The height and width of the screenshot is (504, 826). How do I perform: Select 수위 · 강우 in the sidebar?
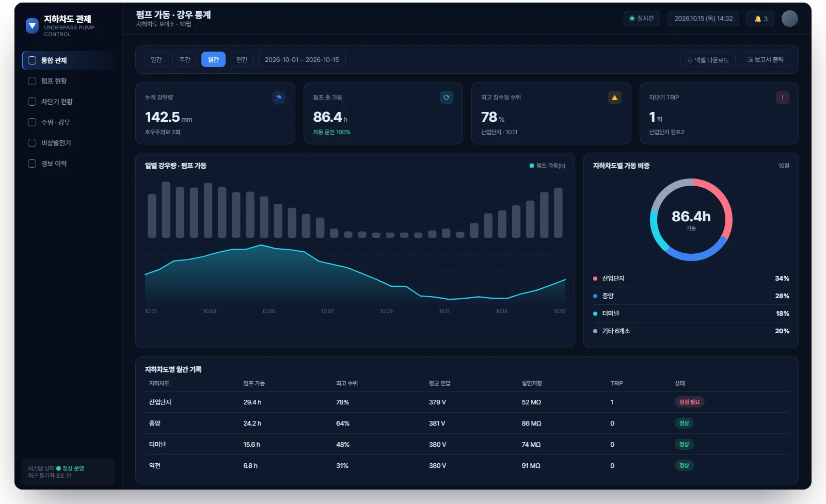[x=68, y=122]
